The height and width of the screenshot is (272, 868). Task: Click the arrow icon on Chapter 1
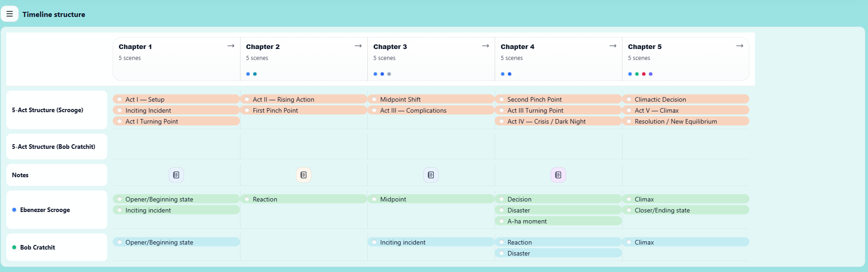tap(231, 46)
